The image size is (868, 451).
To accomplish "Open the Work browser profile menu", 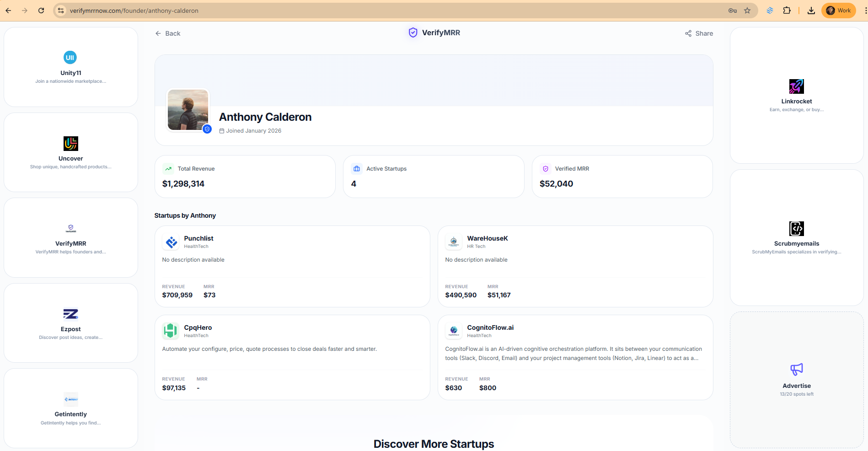I will click(838, 10).
